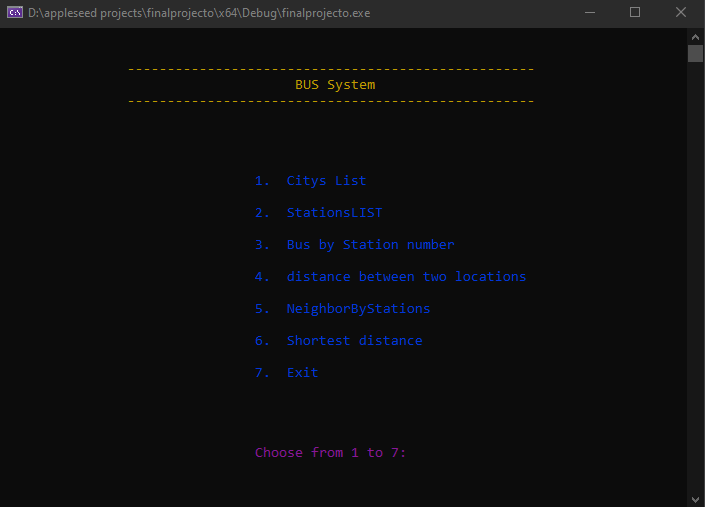Click the scrollbar up arrow

pos(695,37)
